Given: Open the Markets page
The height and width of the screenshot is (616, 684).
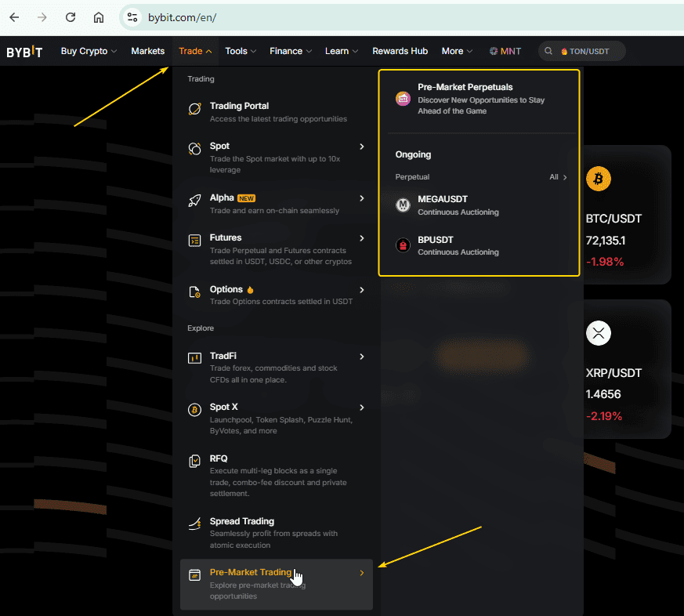Looking at the screenshot, I should coord(148,51).
